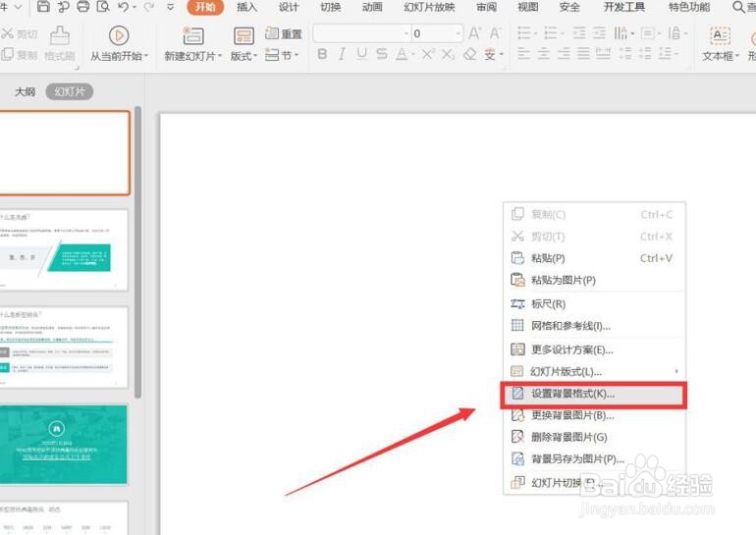Choose 设置背景格式(K) in context menu

pyautogui.click(x=594, y=394)
